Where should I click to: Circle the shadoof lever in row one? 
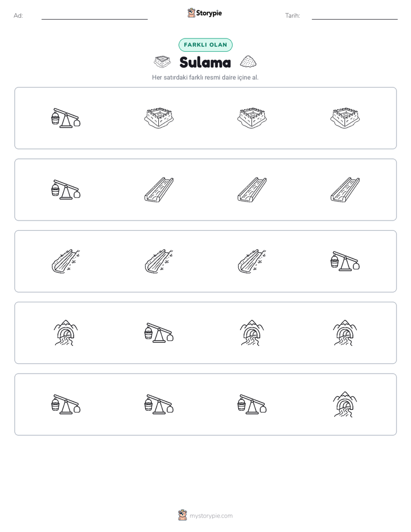pyautogui.click(x=66, y=118)
